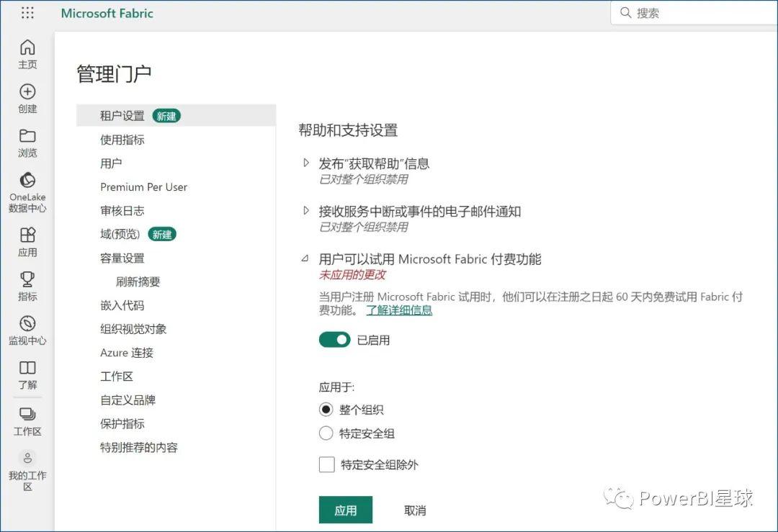
Task: Open the Monitoring hub icon
Action: [x=27, y=325]
